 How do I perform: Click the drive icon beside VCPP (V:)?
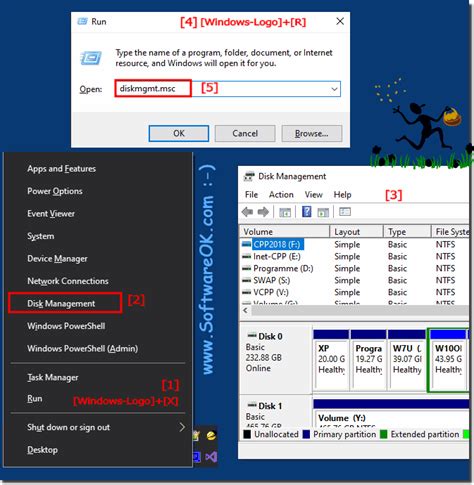(x=247, y=292)
